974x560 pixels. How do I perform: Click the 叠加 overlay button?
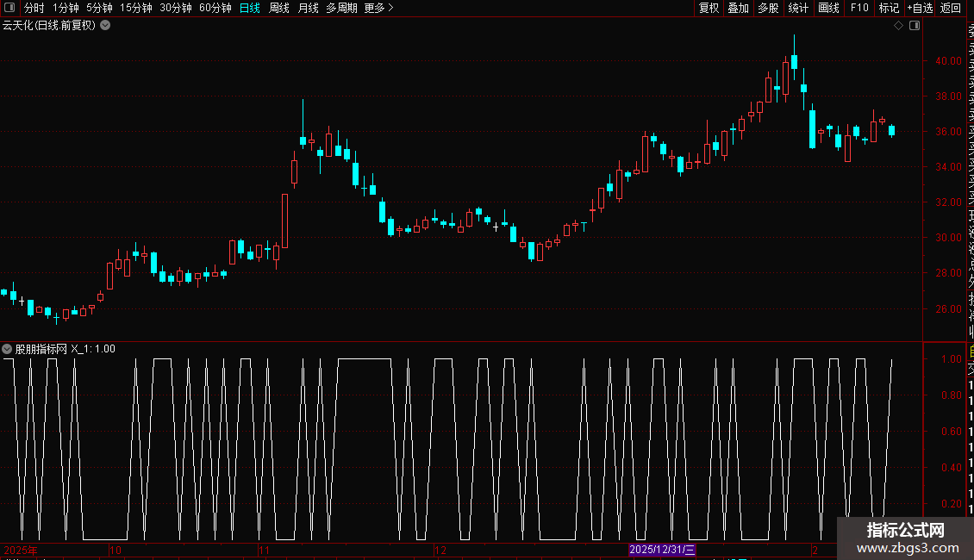(x=739, y=8)
